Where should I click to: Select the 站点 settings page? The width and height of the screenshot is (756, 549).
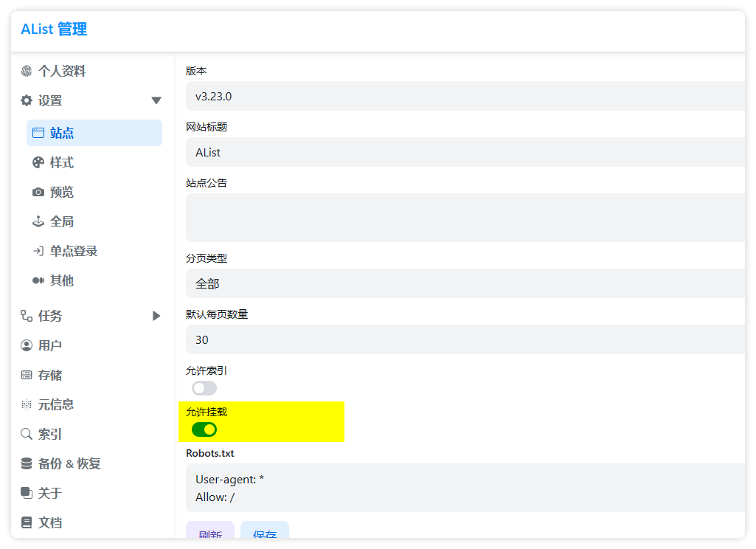pyautogui.click(x=94, y=133)
